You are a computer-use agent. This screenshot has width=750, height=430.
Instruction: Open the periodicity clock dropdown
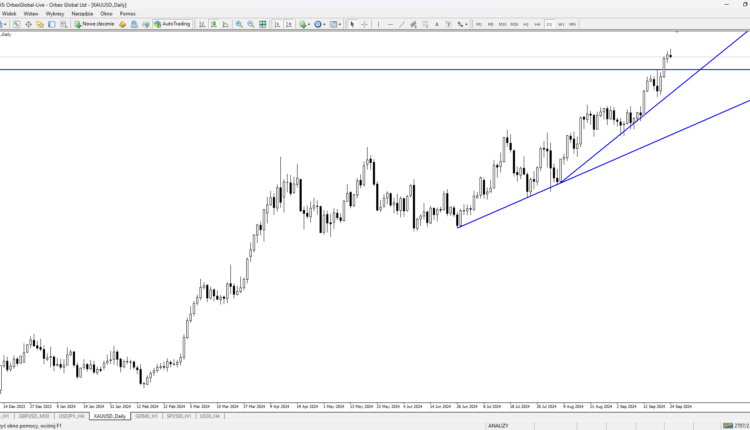click(x=320, y=24)
